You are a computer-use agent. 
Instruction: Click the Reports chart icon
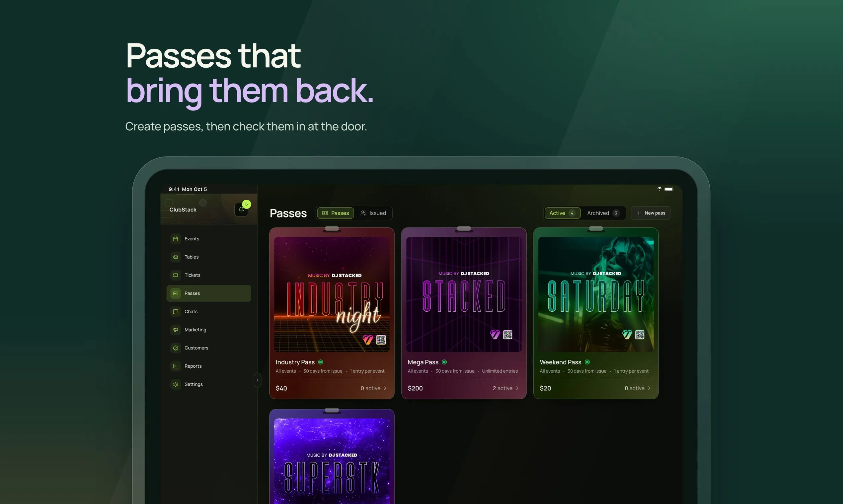click(175, 366)
